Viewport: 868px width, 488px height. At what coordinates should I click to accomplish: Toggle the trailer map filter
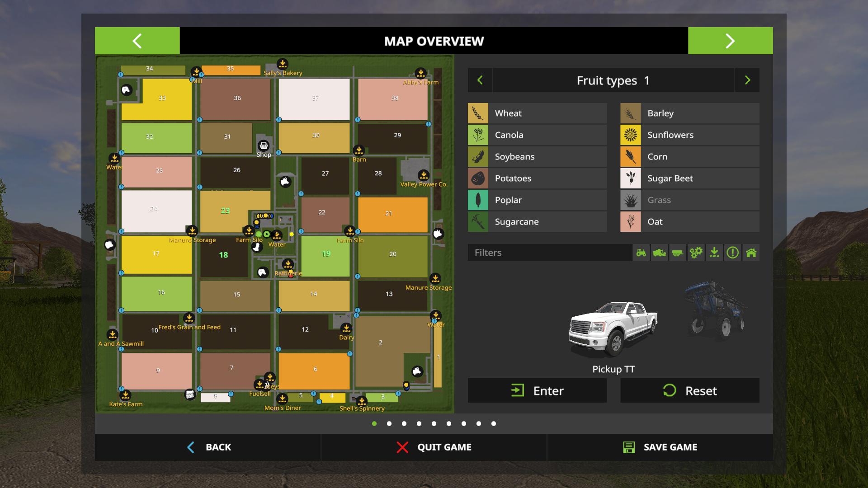tap(677, 253)
